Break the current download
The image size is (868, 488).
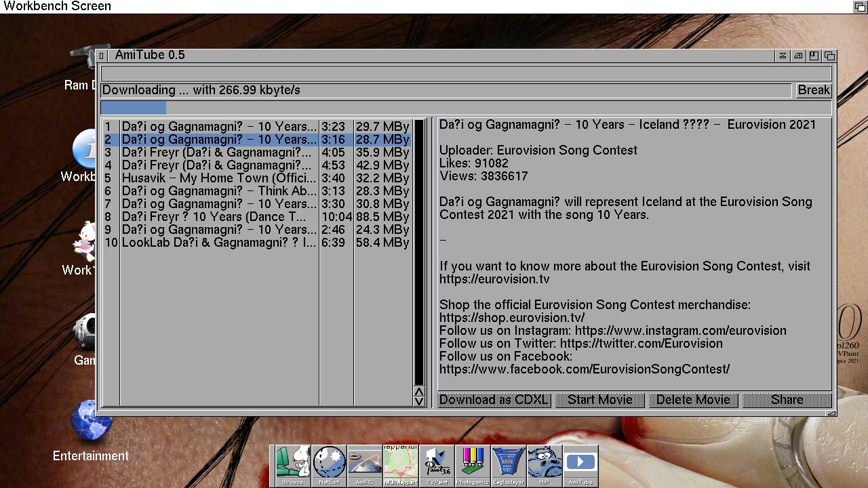(813, 91)
